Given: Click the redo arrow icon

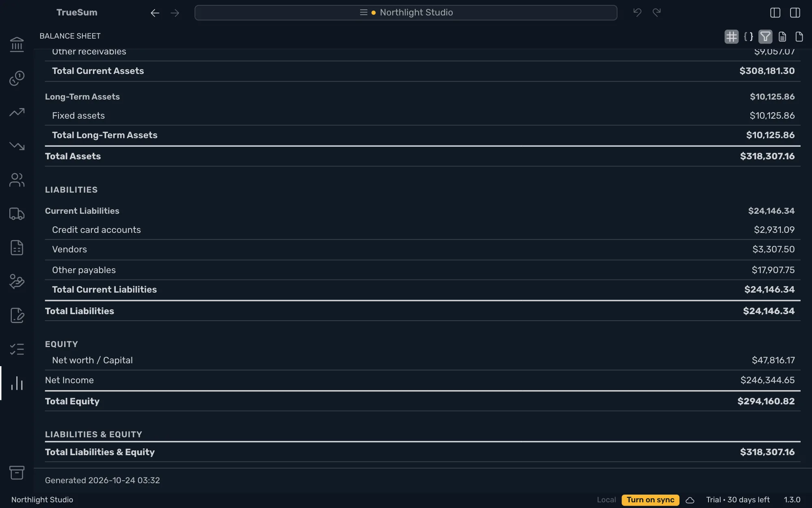Looking at the screenshot, I should click(657, 13).
